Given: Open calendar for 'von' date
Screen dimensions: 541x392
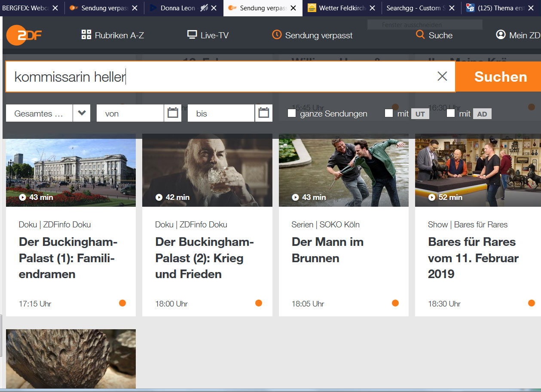Looking at the screenshot, I should click(x=173, y=113).
